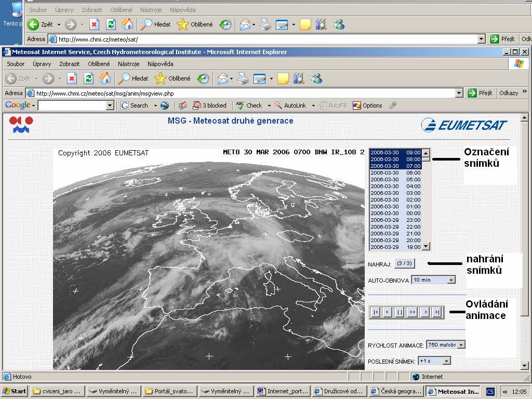The image size is (532, 399).
Task: Click image list scroll down arrow
Action: click(426, 246)
